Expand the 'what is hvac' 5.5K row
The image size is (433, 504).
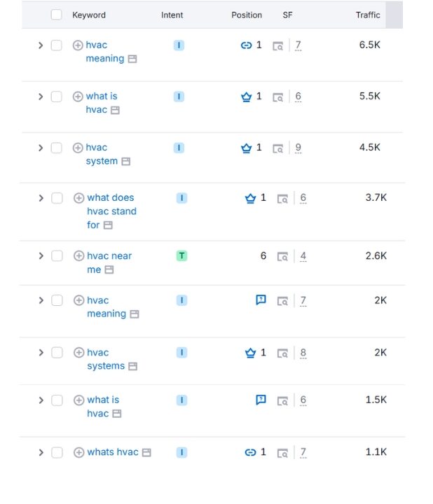(x=41, y=97)
